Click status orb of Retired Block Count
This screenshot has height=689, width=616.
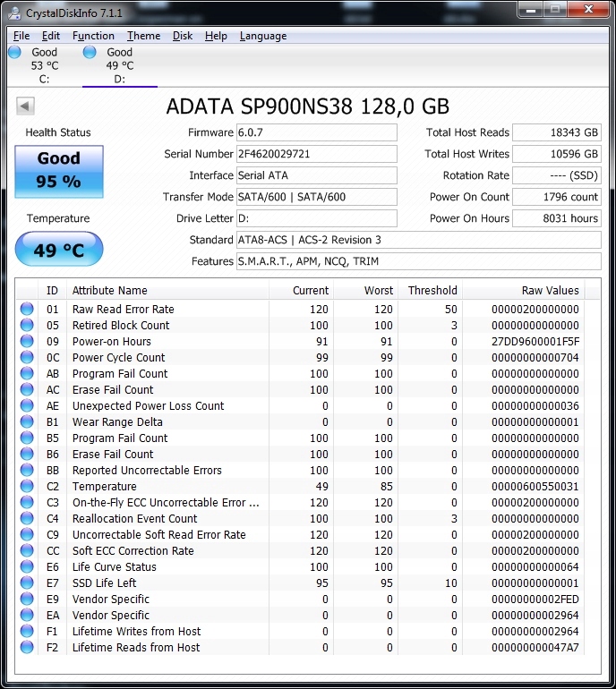point(27,325)
